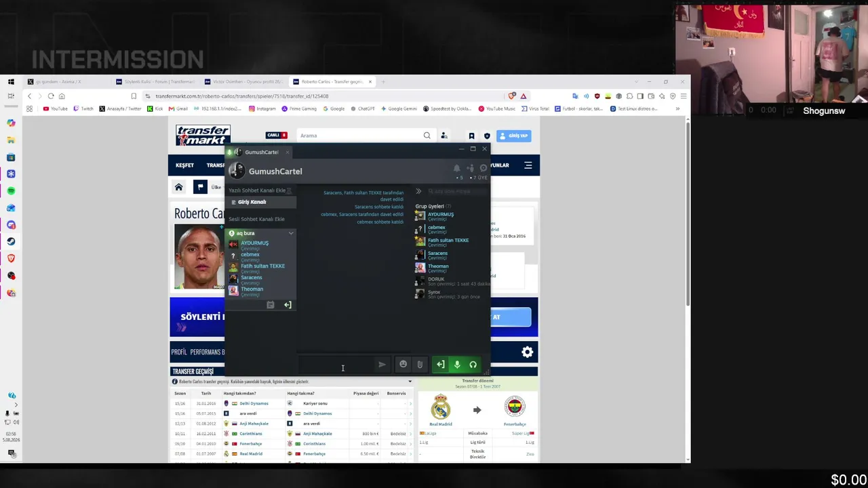
Task: Invite a friend to GumushCartel group
Action: coord(470,168)
